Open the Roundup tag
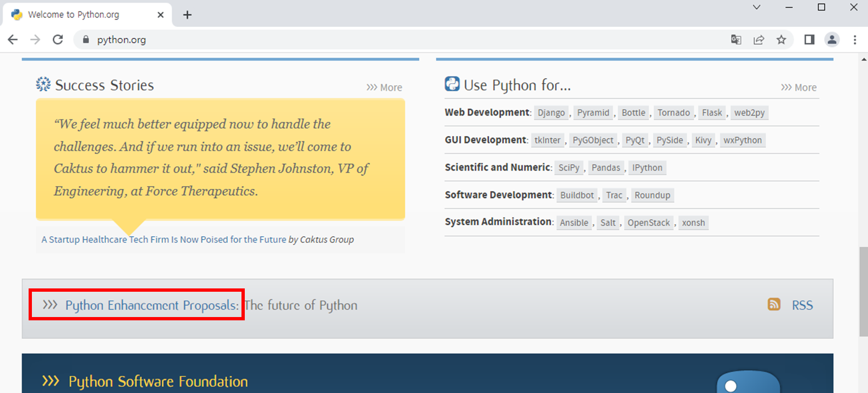The height and width of the screenshot is (393, 868). (652, 195)
